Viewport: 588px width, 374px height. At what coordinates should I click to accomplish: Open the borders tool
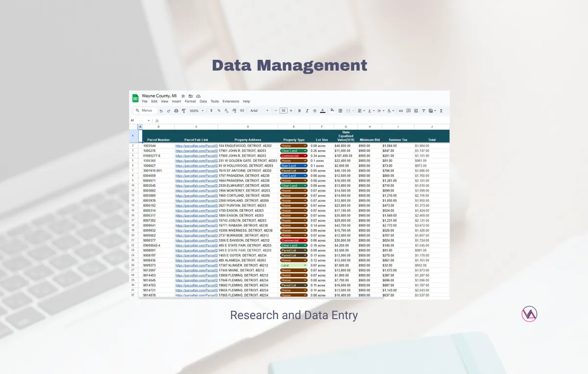[340, 111]
